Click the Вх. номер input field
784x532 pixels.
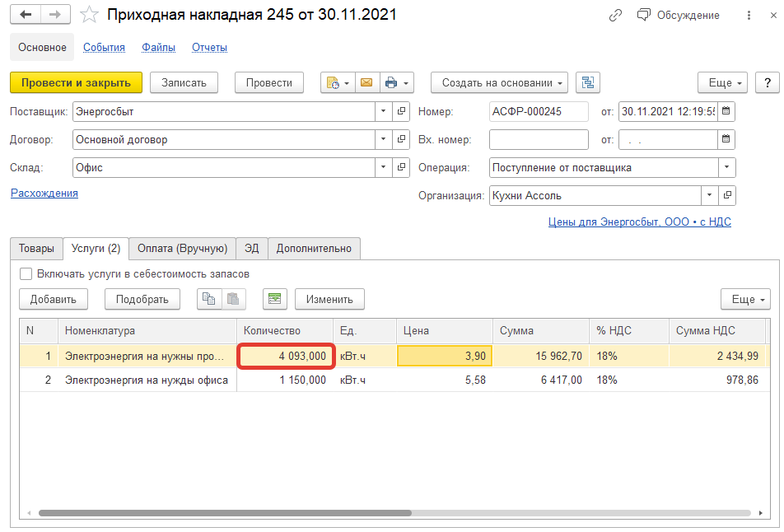[539, 139]
